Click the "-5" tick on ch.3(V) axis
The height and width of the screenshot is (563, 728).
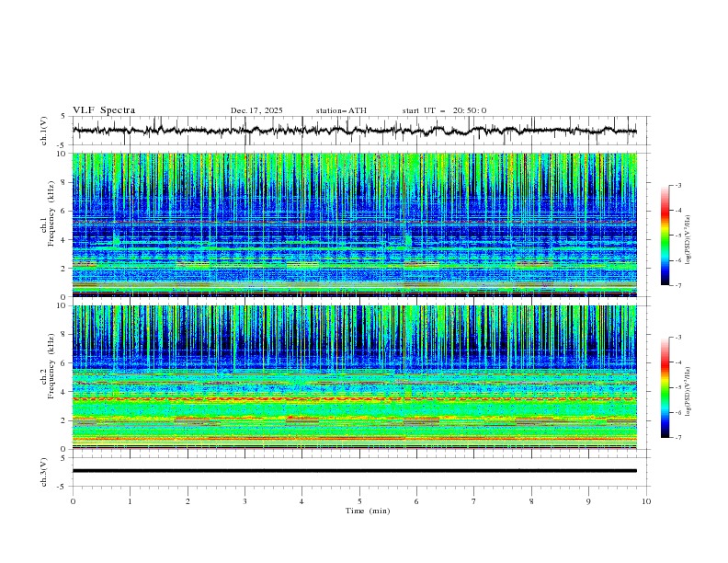63,487
